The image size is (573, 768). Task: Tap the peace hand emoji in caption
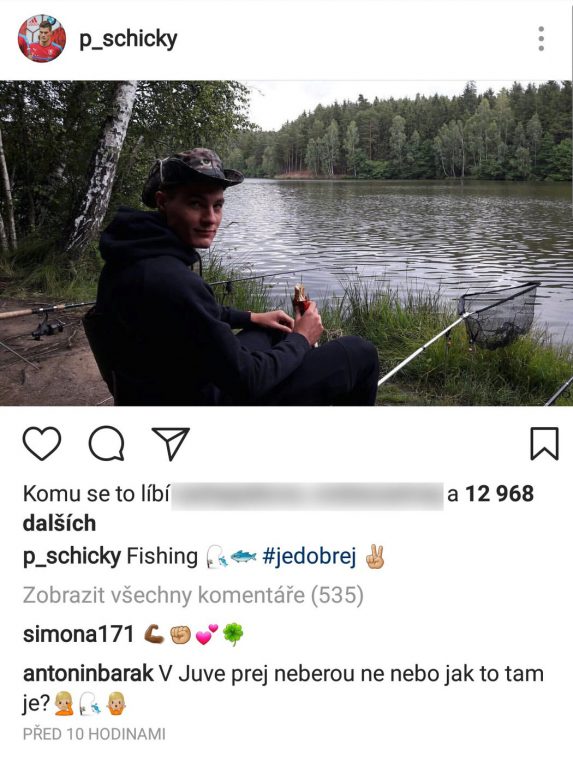375,557
